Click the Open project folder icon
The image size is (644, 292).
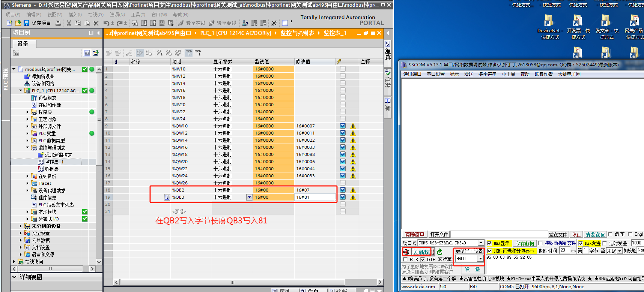[x=18, y=23]
